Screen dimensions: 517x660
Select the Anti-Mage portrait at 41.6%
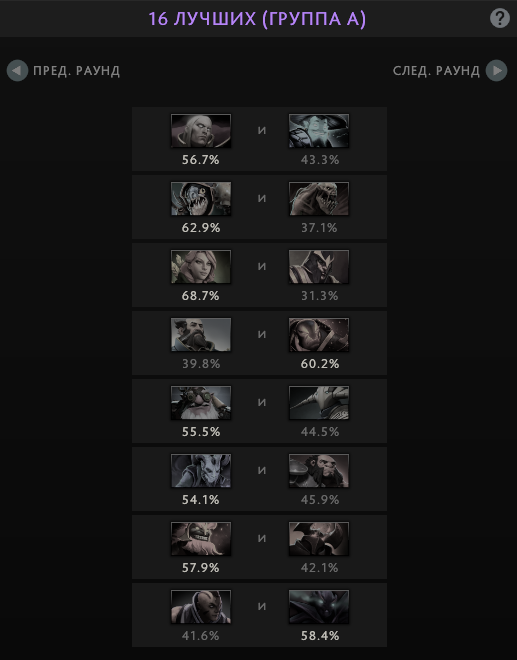pyautogui.click(x=201, y=607)
